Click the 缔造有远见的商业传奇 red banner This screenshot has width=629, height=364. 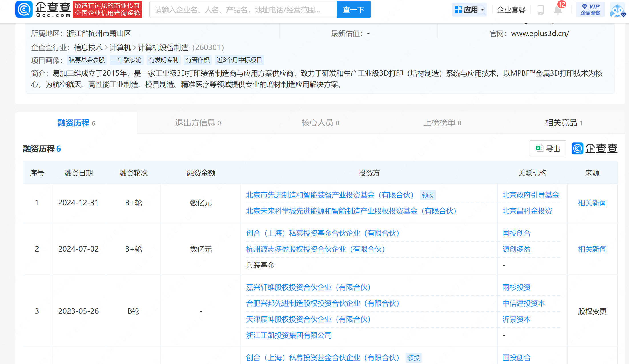tap(107, 9)
